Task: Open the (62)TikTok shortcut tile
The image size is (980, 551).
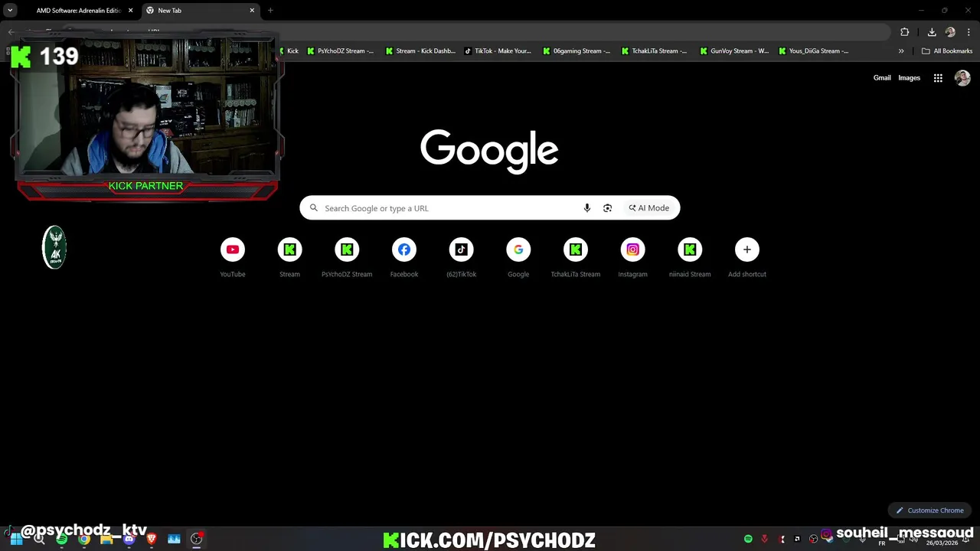Action: [461, 258]
